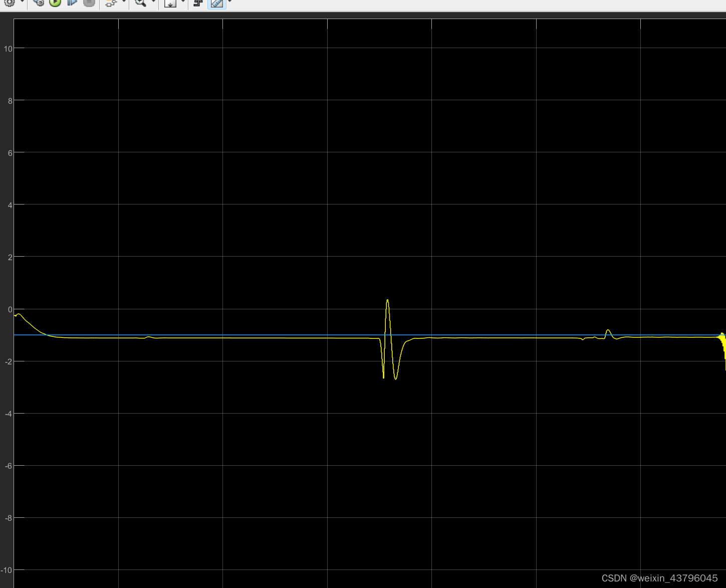
Task: Click y-axis label 10
Action: click(x=8, y=49)
